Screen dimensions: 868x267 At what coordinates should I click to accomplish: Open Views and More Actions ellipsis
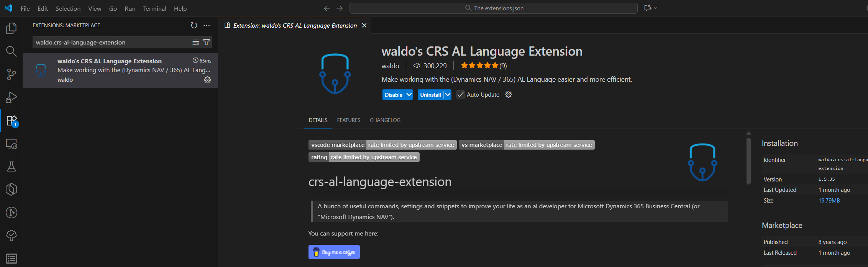click(x=207, y=25)
